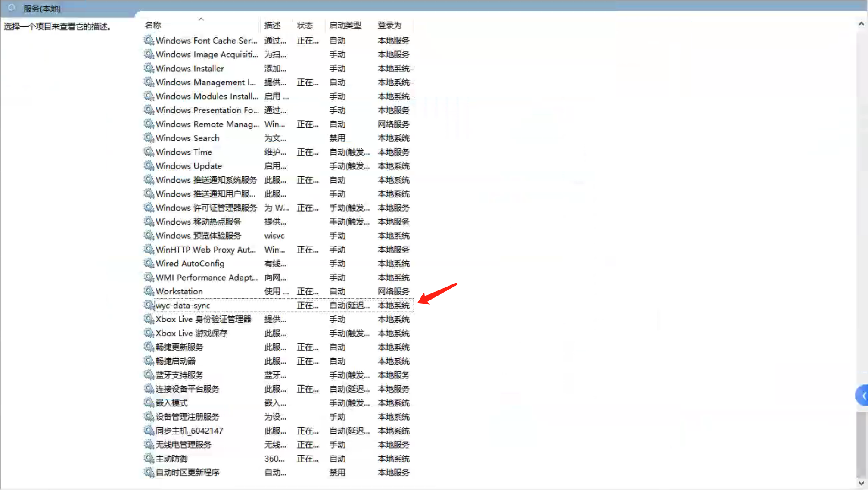Click the gear icon for 主动防御 service

pos(149,459)
